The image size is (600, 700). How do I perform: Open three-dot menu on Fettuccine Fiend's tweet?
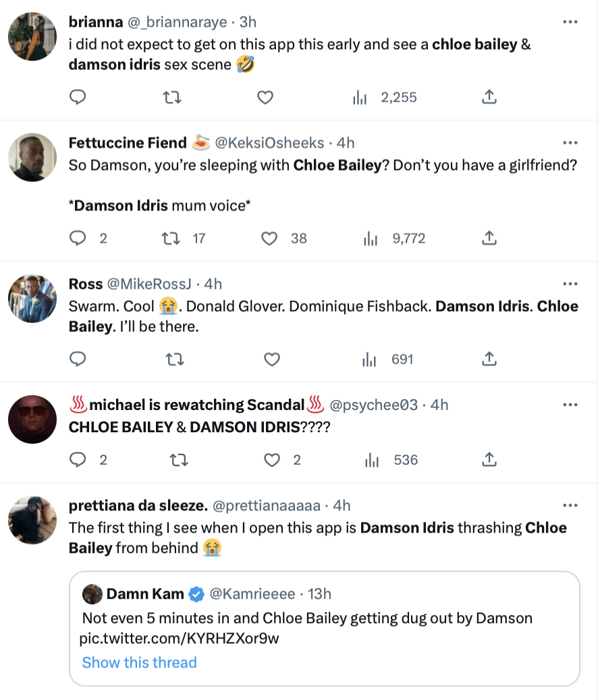coord(570,143)
